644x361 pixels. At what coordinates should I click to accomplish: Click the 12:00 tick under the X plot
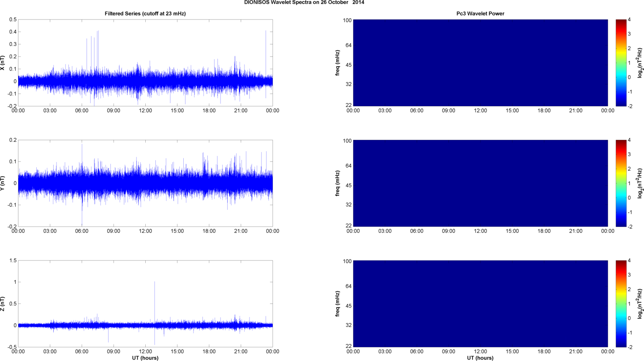(x=145, y=111)
